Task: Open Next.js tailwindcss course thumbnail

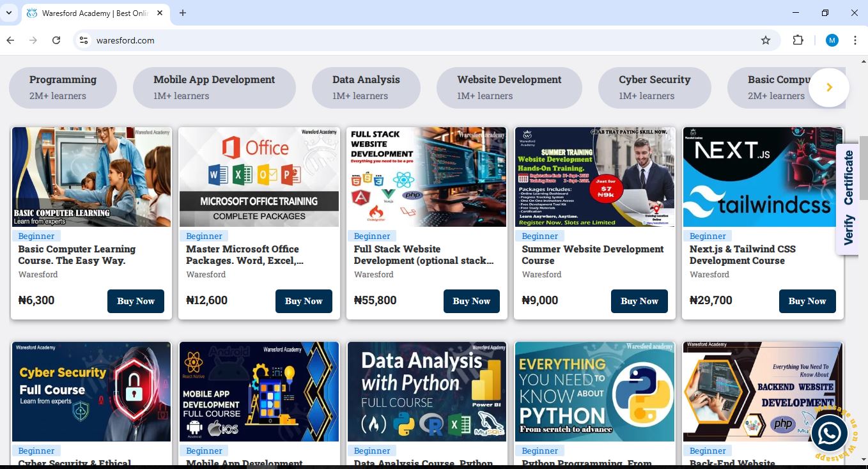Action: [763, 177]
